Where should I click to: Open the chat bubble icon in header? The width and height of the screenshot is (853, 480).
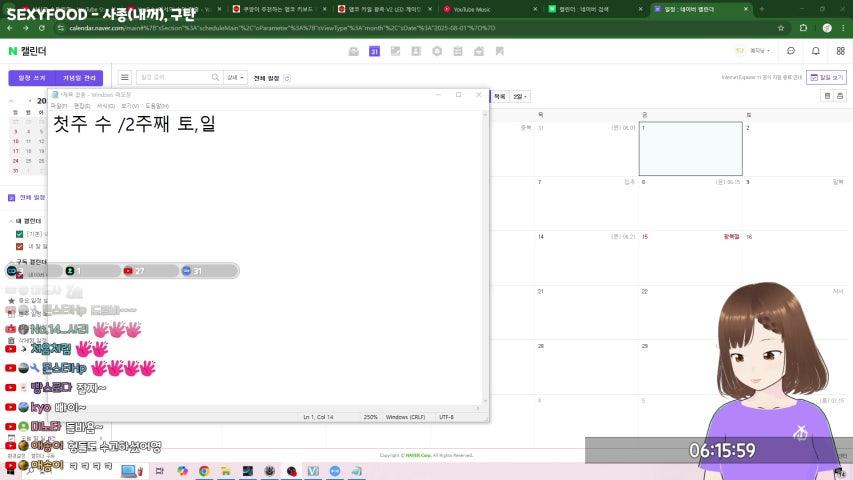791,51
